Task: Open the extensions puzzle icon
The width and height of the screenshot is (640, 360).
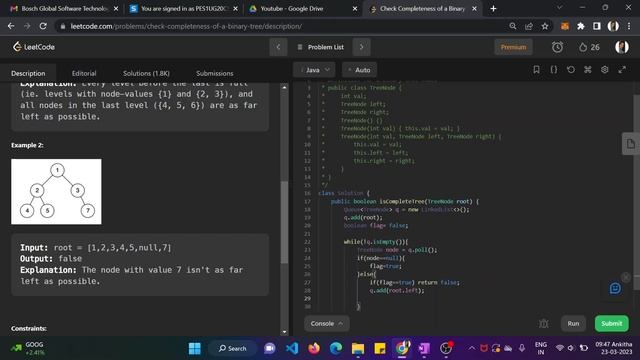Action: (x=581, y=26)
